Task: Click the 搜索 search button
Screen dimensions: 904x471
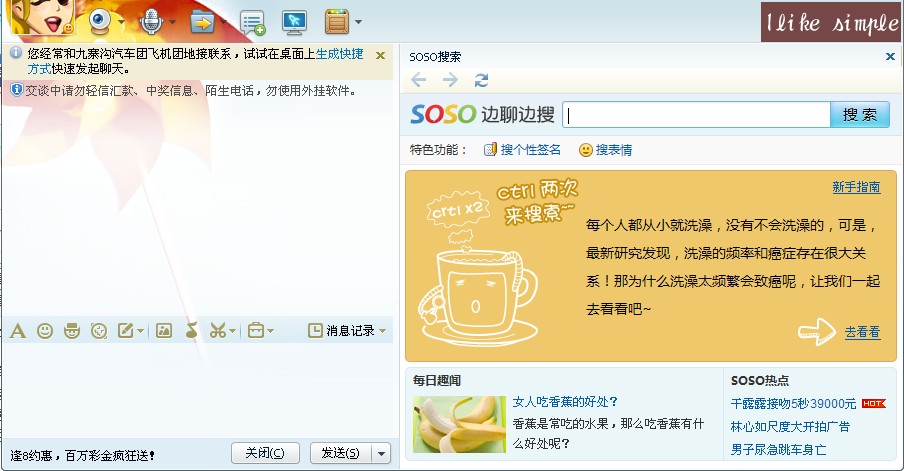Action: click(859, 115)
